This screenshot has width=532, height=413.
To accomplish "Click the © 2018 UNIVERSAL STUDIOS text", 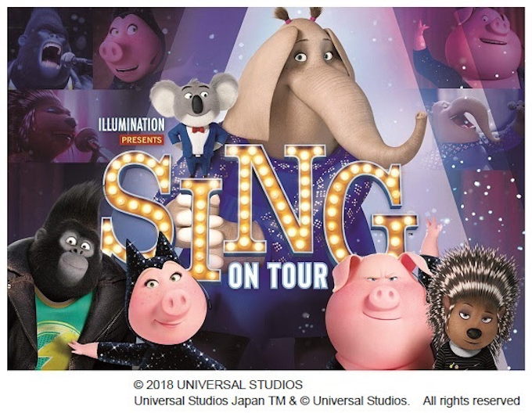I will pyautogui.click(x=217, y=385).
